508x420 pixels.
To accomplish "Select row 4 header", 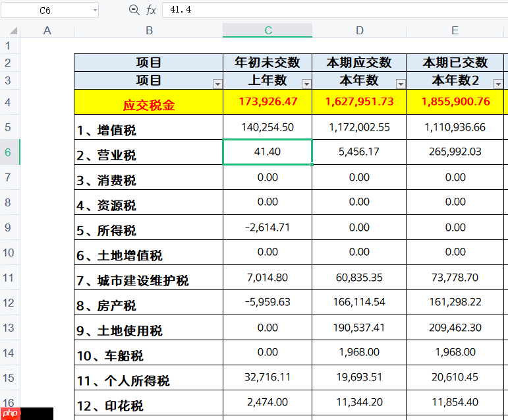I will pos(9,102).
